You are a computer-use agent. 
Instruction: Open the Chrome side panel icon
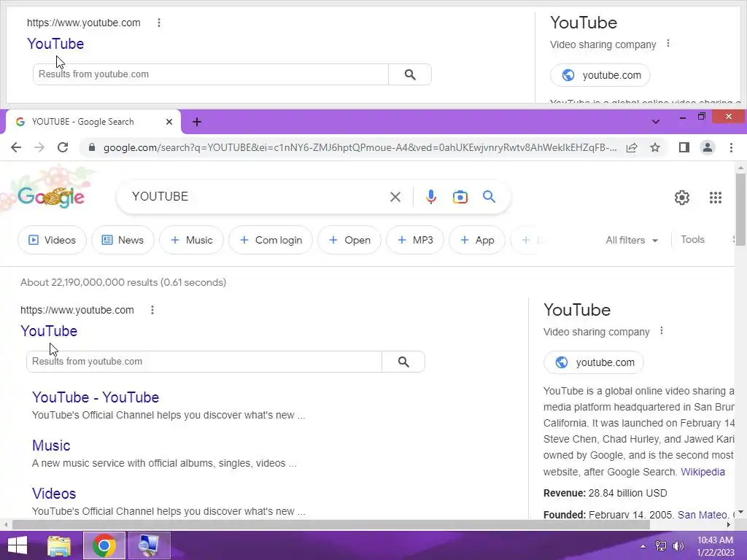tap(684, 147)
